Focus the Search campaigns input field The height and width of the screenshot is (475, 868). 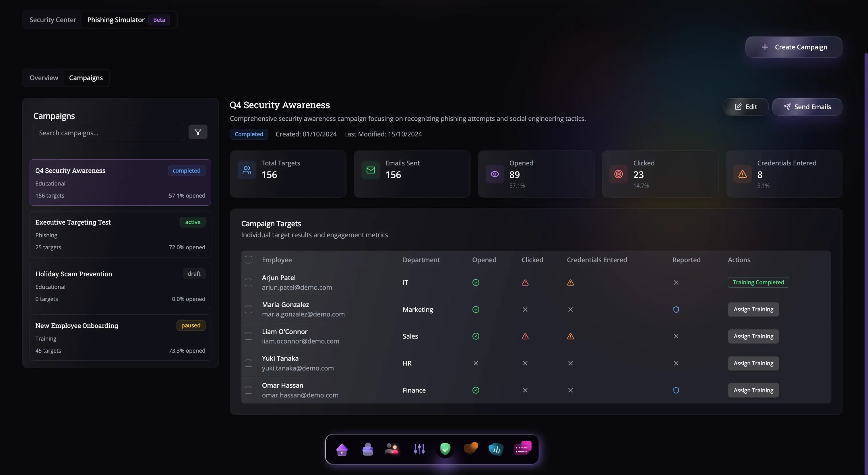[x=109, y=133]
